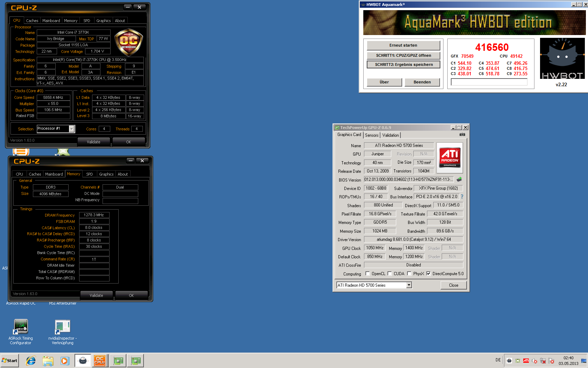Click the Show Desktop icon beside the clock

583,361
